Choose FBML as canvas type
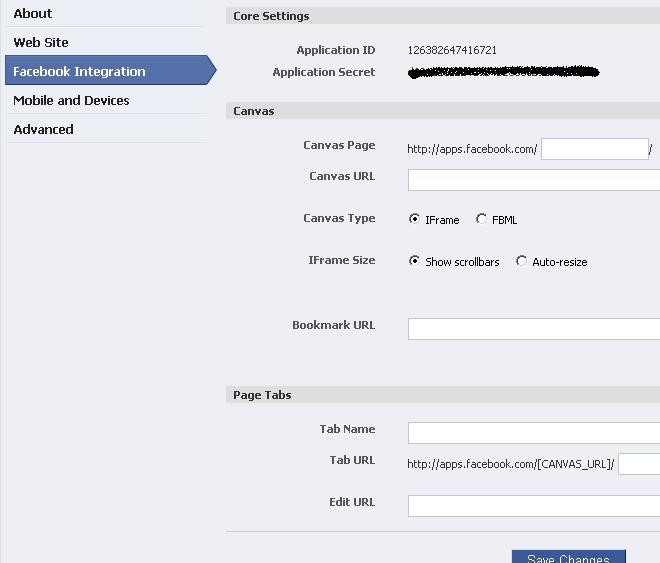The height and width of the screenshot is (563, 660). click(481, 219)
